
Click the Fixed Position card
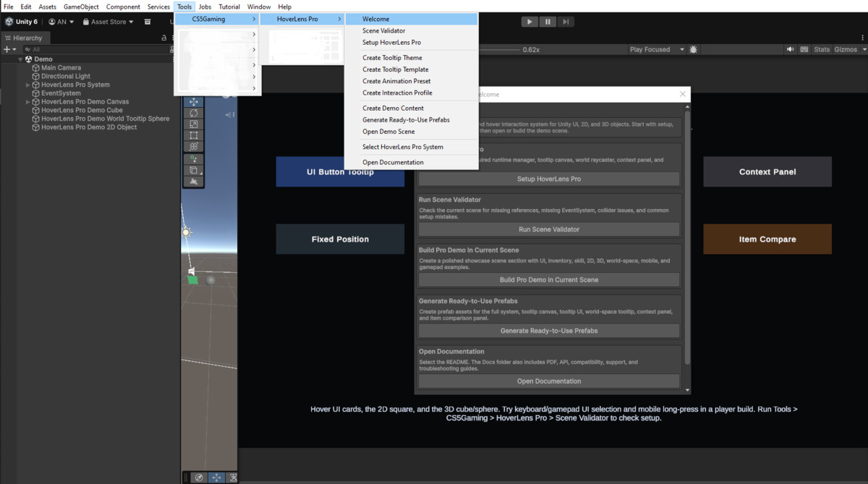(340, 239)
